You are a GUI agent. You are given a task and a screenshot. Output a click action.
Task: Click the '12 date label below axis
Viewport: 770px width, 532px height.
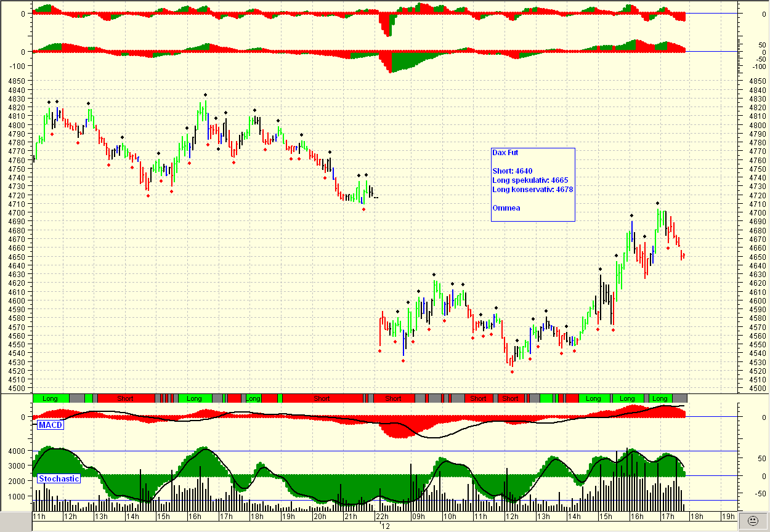tap(386, 527)
